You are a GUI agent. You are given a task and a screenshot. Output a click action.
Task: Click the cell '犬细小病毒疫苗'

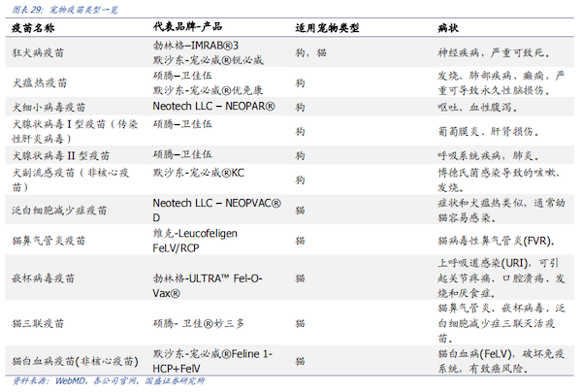click(48, 108)
